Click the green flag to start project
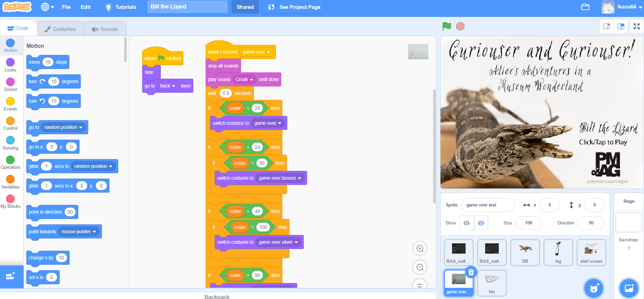 [x=447, y=26]
